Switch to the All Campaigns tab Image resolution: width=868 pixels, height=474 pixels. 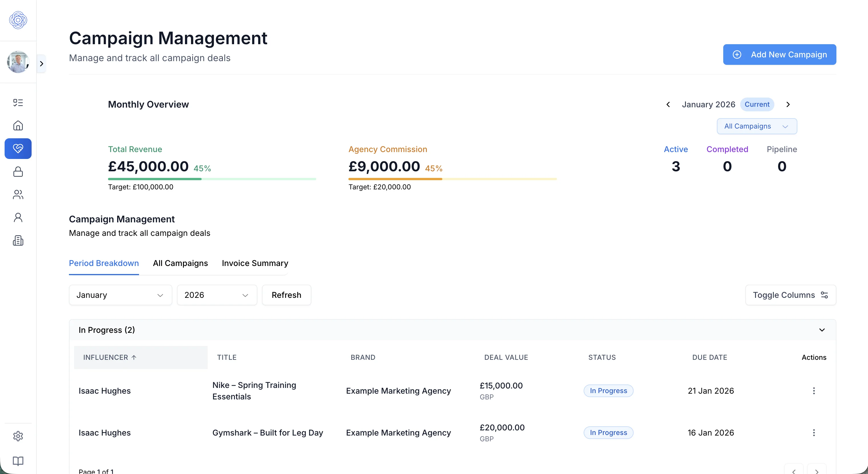(180, 263)
